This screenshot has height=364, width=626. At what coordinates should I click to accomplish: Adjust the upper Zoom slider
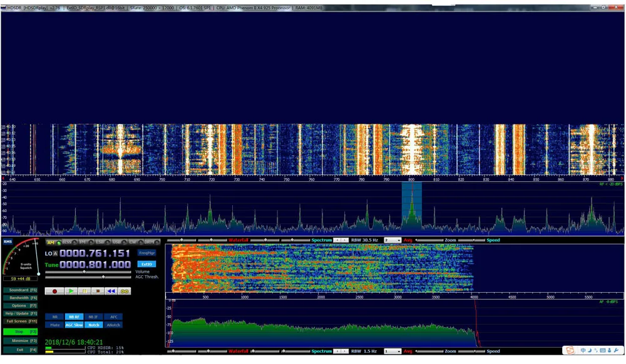click(x=429, y=240)
